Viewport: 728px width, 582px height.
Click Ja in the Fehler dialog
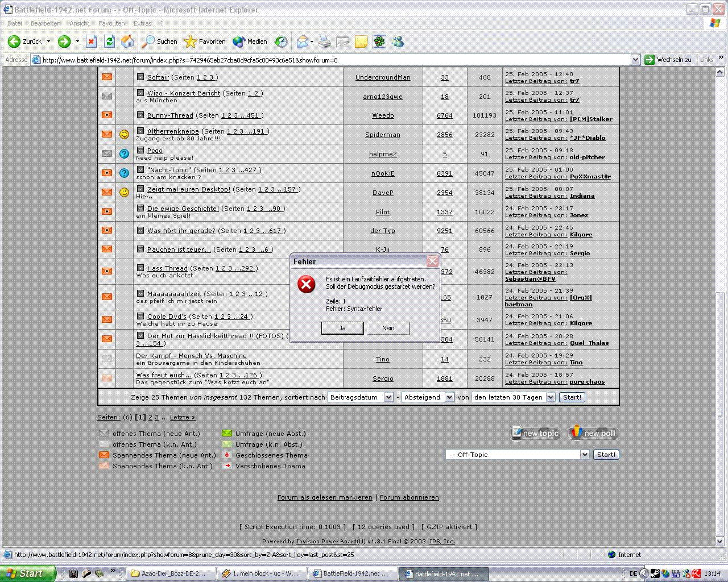pos(342,328)
